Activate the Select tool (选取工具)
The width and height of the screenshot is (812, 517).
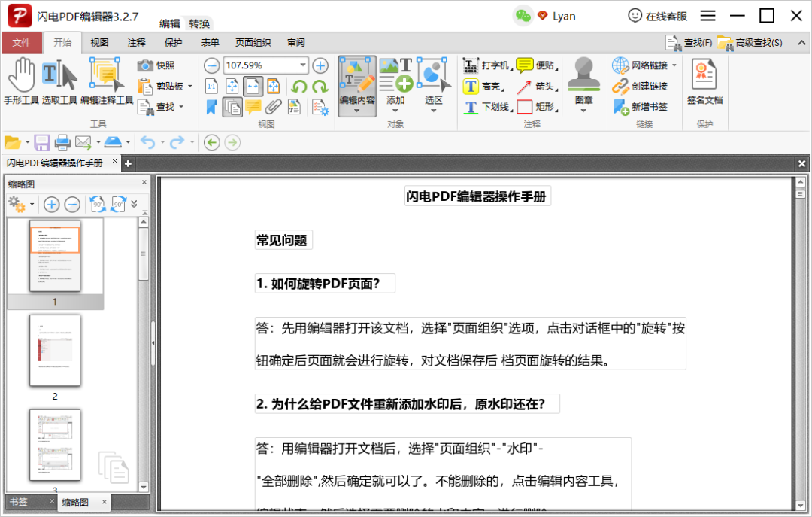point(59,81)
